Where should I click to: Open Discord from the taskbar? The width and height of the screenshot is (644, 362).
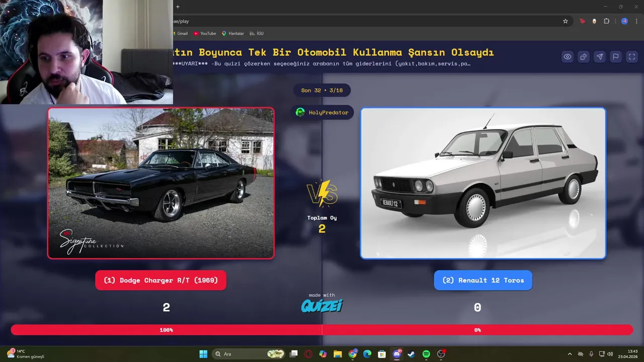(x=397, y=354)
